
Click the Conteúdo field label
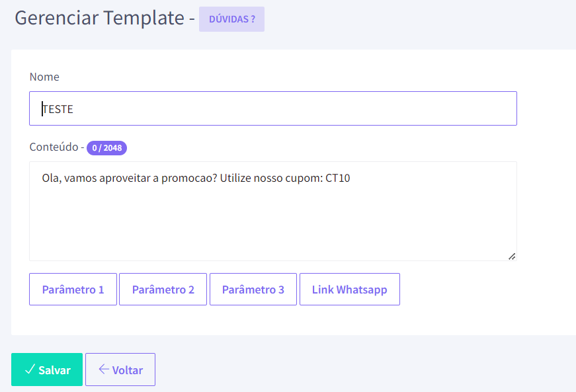tap(54, 147)
